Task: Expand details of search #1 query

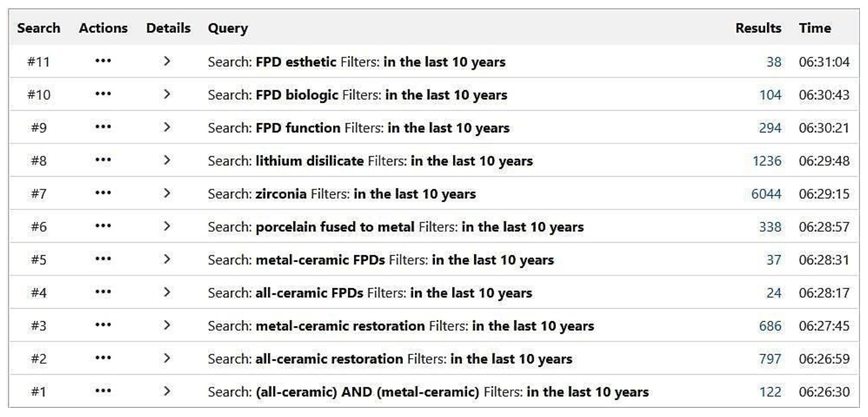Action: coord(167,391)
